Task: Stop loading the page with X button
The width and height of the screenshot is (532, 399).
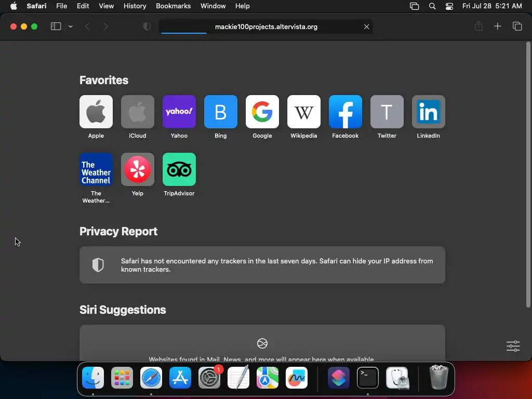Action: pos(366,26)
